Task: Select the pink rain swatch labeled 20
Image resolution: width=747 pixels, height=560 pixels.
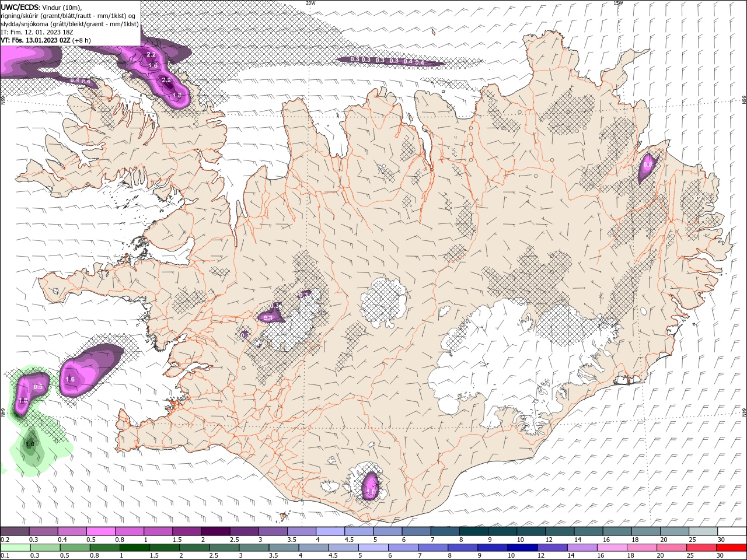Action: 671,548
